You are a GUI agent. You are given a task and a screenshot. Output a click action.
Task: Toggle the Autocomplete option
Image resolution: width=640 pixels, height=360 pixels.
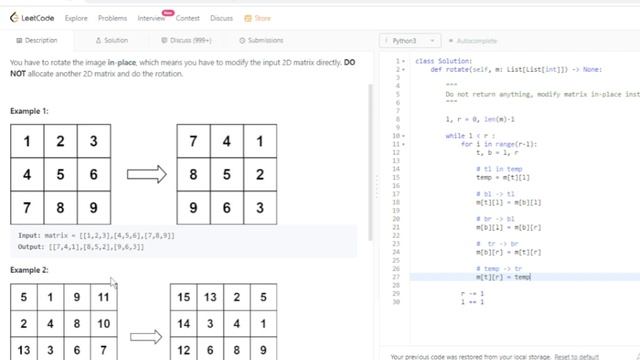coord(473,41)
